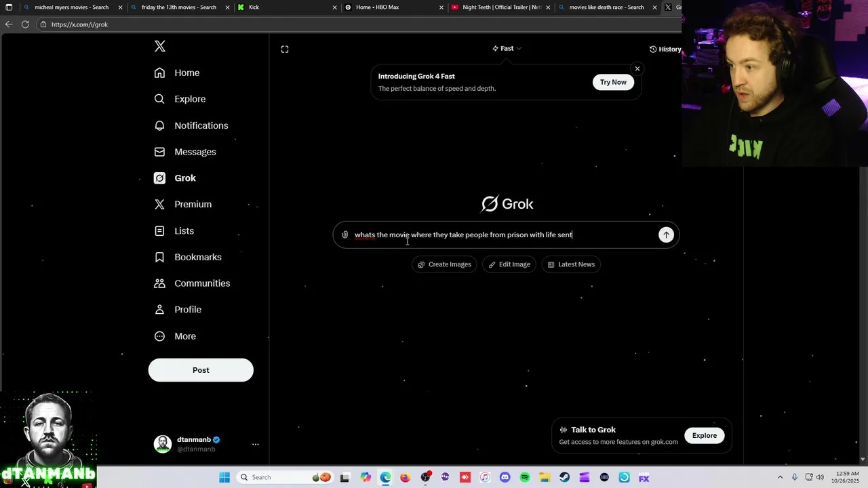Open Notifications in the sidebar

(x=191, y=125)
